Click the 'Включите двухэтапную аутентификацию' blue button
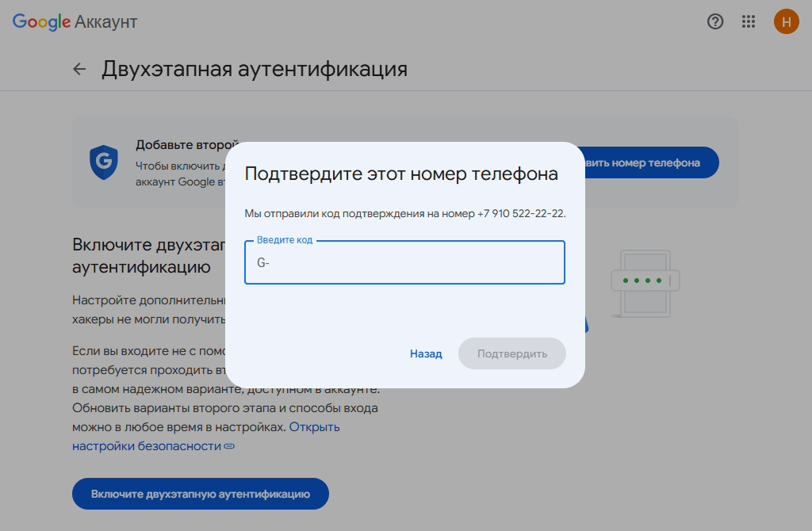812x531 pixels. [x=200, y=494]
